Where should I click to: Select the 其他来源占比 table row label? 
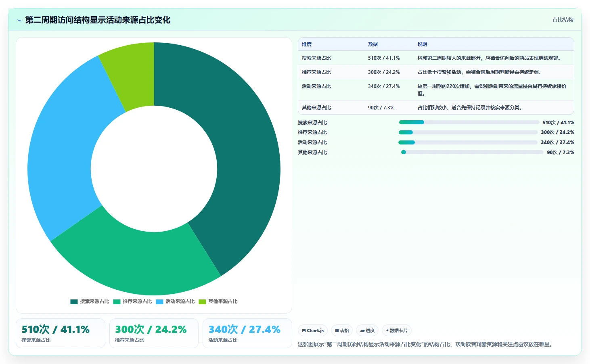pyautogui.click(x=316, y=108)
